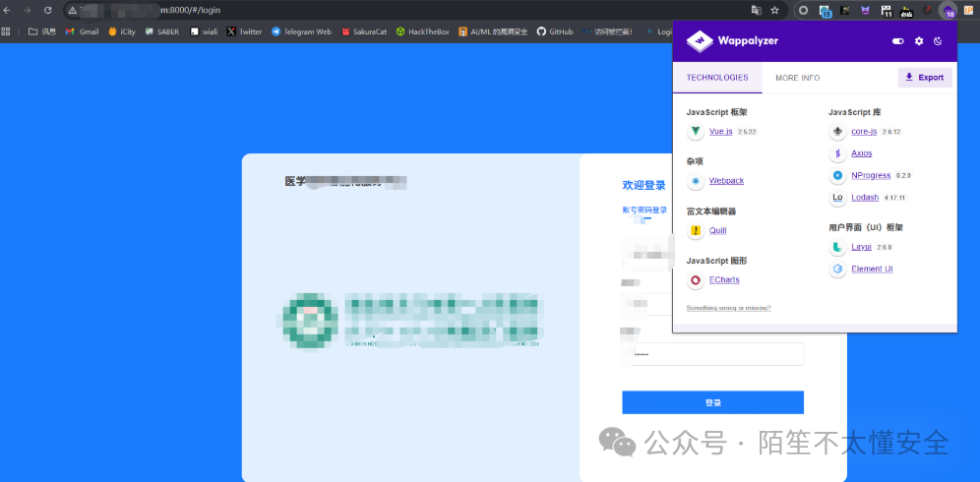Click the Webpack icon
Image resolution: width=980 pixels, height=482 pixels.
pyautogui.click(x=696, y=181)
